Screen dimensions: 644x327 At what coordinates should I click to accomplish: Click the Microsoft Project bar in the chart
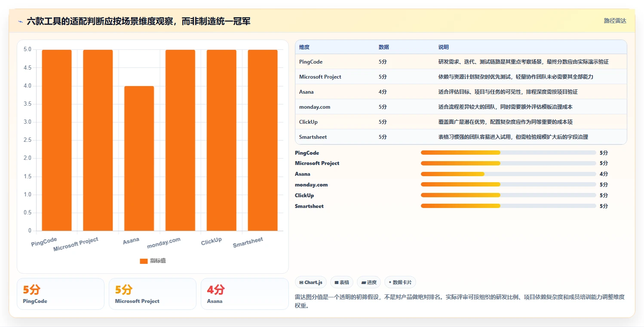pyautogui.click(x=98, y=141)
